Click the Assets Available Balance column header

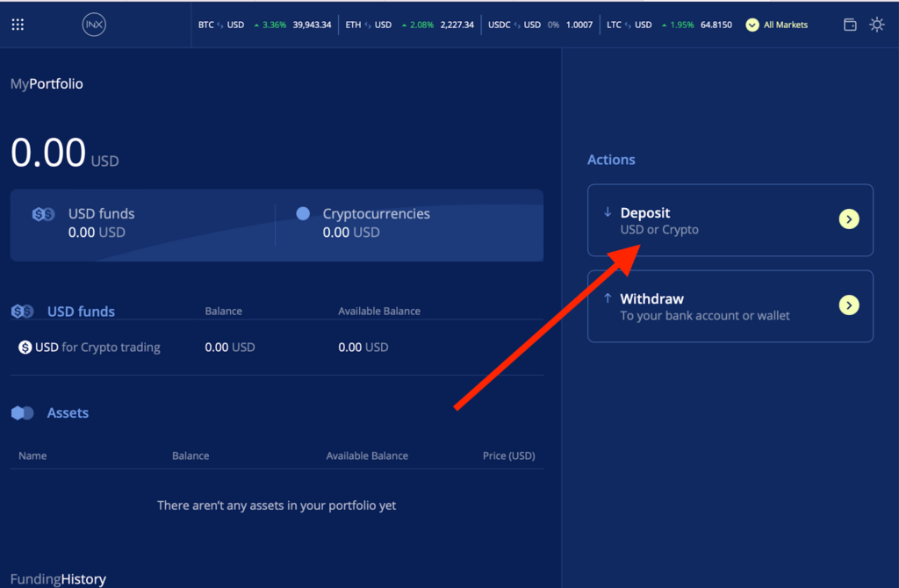point(367,455)
